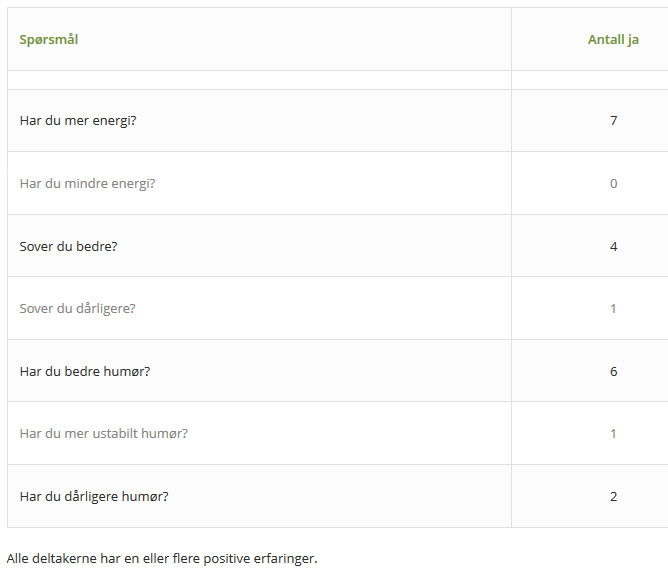Click the value 6 for bedre humør
Screen dimensions: 668x578
(613, 371)
